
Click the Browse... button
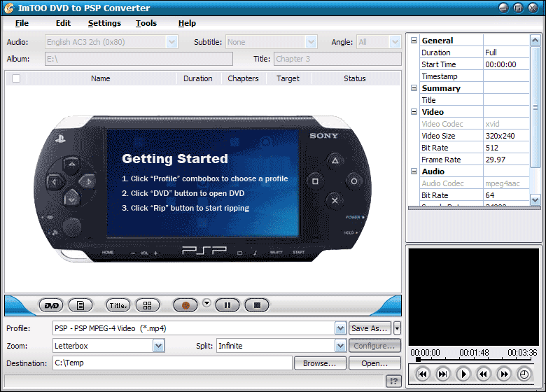pos(320,363)
